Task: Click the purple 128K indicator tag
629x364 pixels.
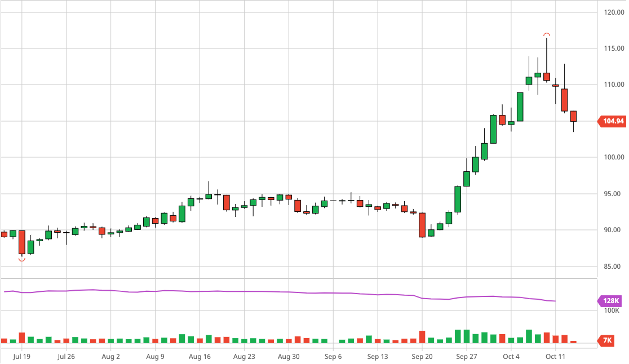Action: 610,301
